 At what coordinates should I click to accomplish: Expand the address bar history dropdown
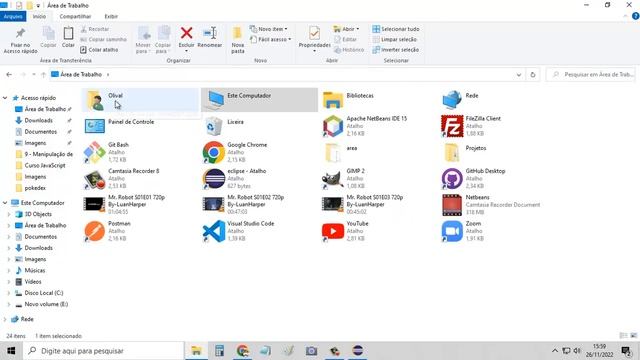(x=519, y=75)
